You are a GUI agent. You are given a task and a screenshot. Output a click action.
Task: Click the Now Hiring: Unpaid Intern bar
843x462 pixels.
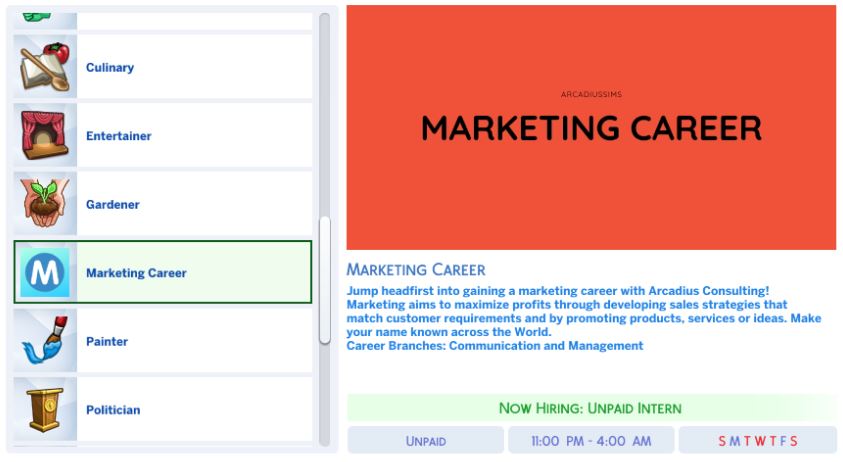coord(591,408)
